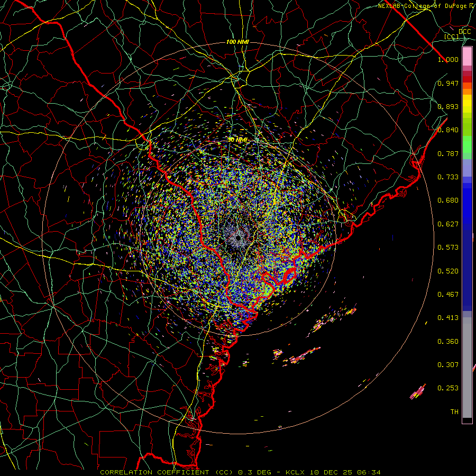Click the 0.893 legend value
The image size is (476, 476).
pos(448,106)
